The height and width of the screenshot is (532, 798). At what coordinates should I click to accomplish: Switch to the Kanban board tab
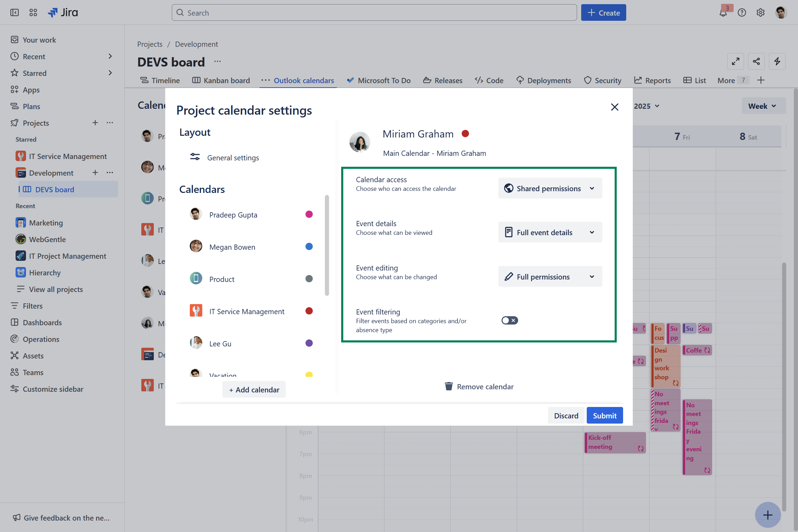coord(221,80)
